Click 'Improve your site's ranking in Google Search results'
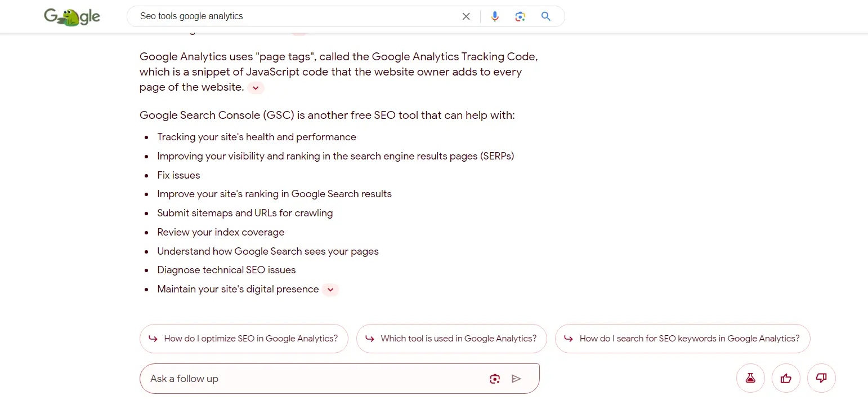The image size is (868, 413). point(274,194)
